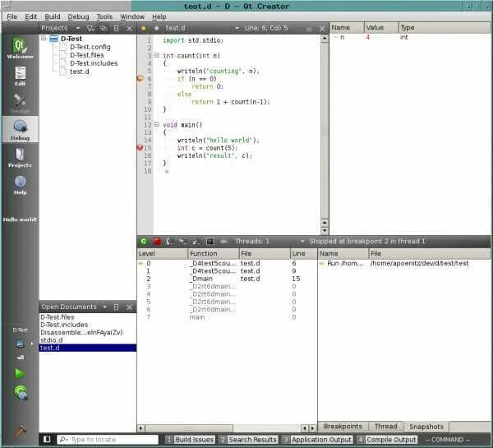Open the File menu
This screenshot has width=493, height=448.
click(12, 16)
